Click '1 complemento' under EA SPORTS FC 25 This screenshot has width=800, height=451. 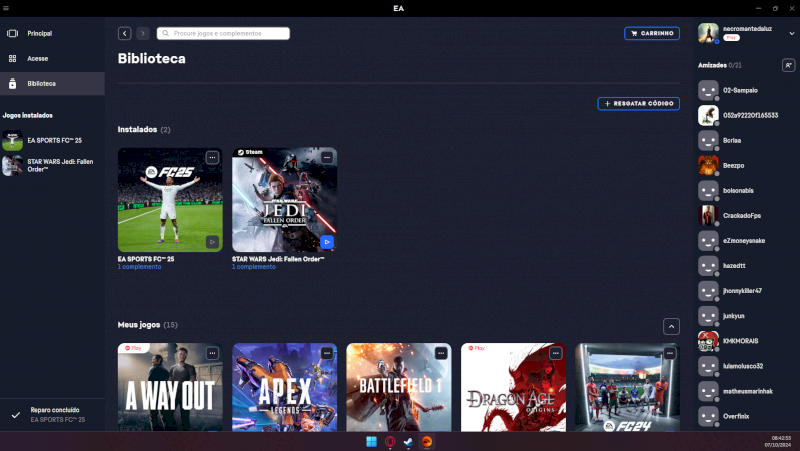[x=139, y=267]
